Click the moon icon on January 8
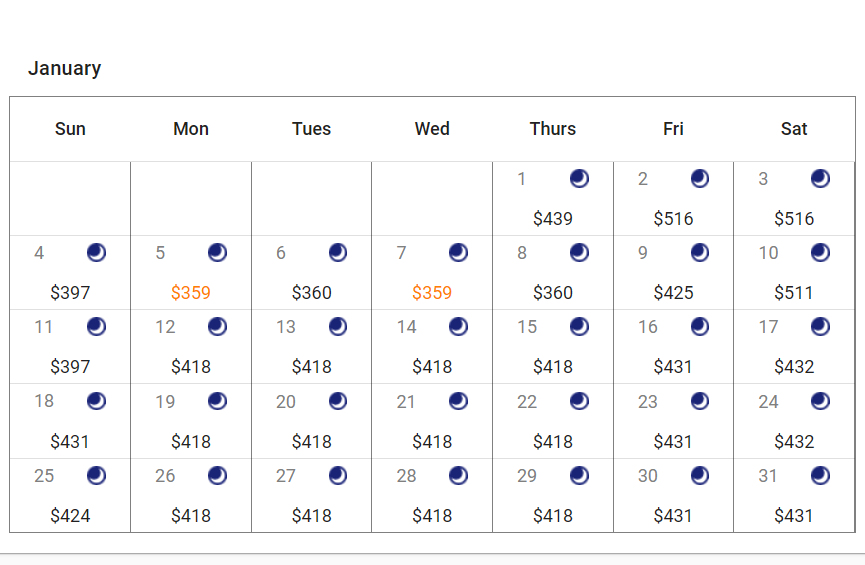The height and width of the screenshot is (565, 865). pyautogui.click(x=579, y=252)
